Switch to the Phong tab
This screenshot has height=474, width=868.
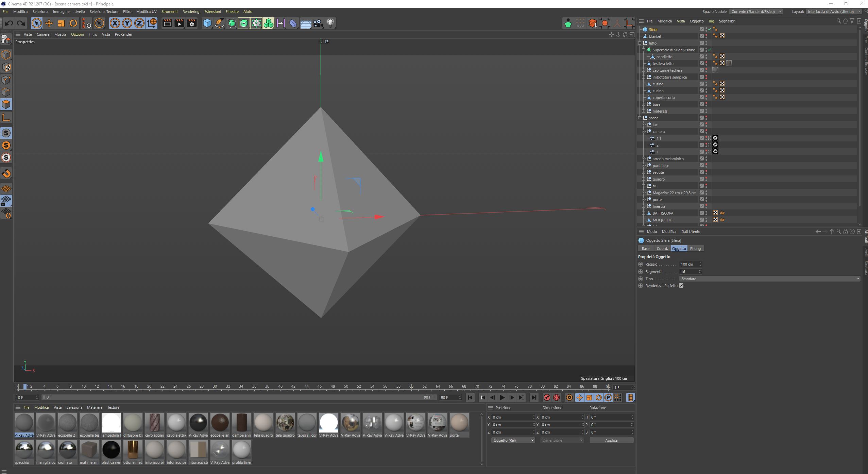(x=695, y=249)
